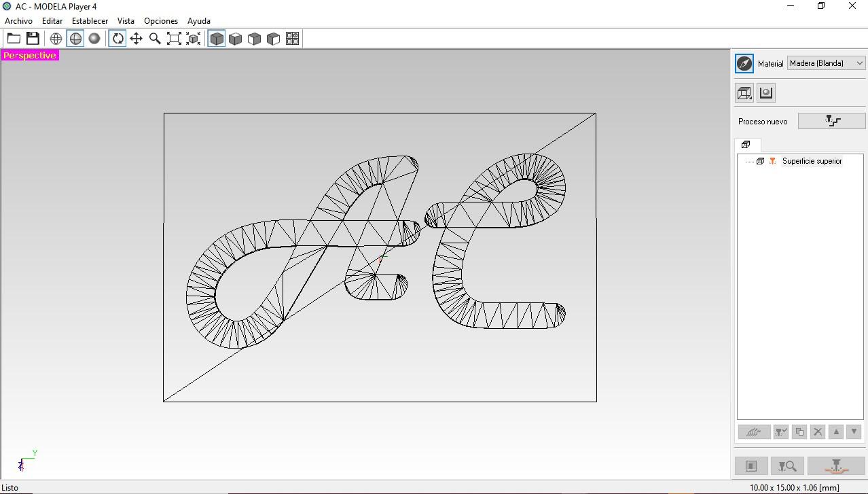
Task: Move process up with the arrow
Action: click(836, 431)
